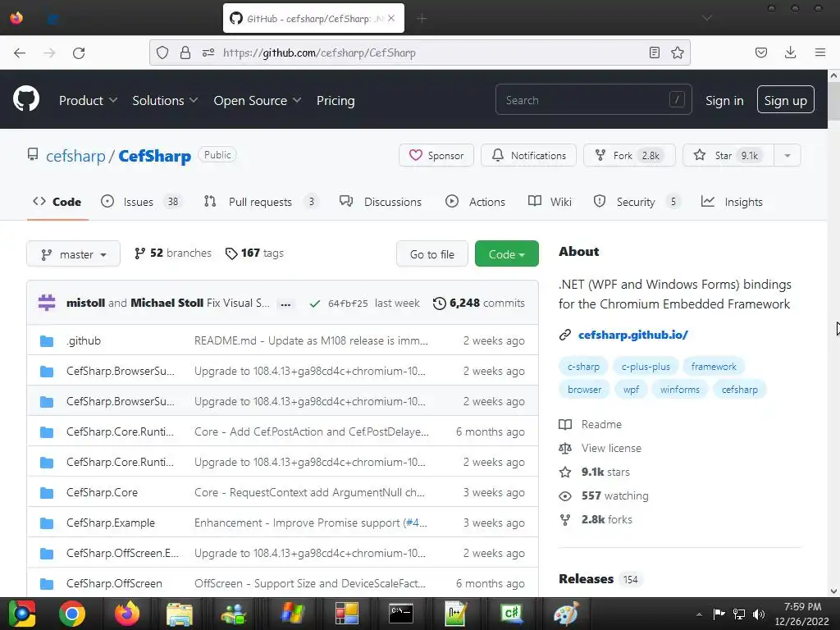Click the CefSharp.Core folder icon
840x630 pixels.
[x=47, y=492]
